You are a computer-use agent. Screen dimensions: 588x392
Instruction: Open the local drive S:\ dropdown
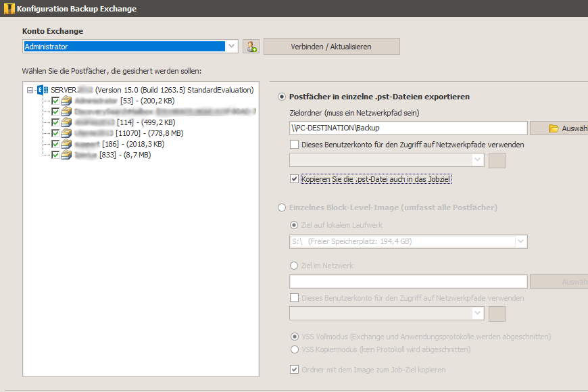click(520, 241)
